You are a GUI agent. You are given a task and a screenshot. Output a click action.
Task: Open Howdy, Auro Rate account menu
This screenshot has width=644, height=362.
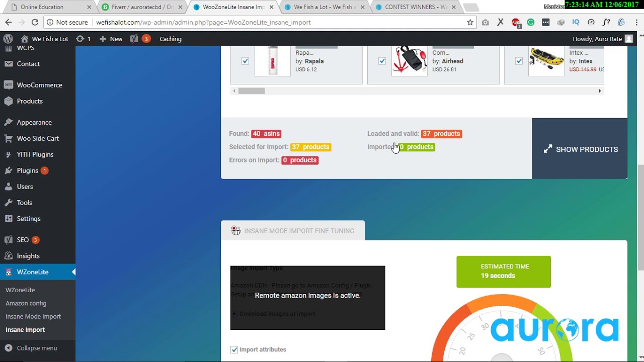pyautogui.click(x=603, y=39)
